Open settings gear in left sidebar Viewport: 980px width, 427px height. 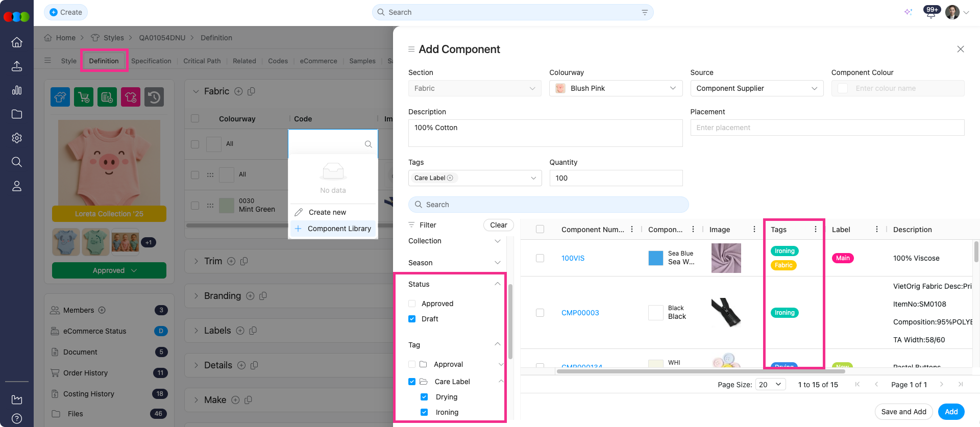coord(17,138)
